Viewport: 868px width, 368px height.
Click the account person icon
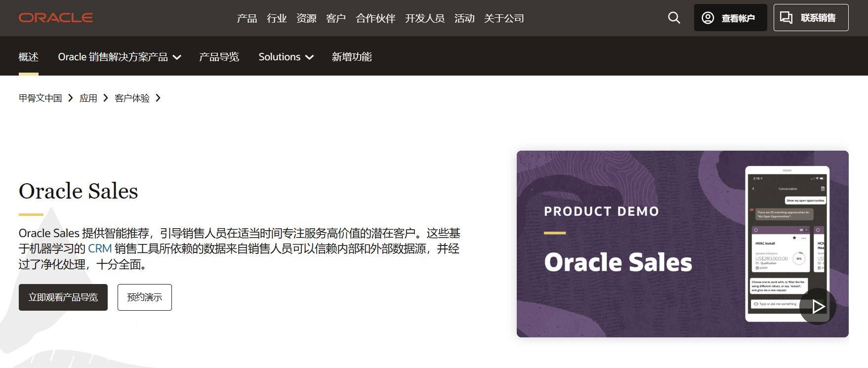pyautogui.click(x=708, y=18)
